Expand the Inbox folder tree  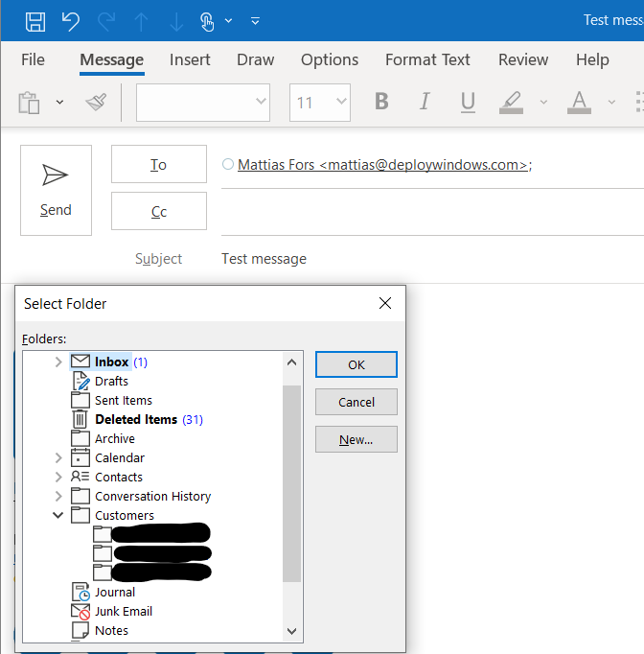click(x=58, y=362)
